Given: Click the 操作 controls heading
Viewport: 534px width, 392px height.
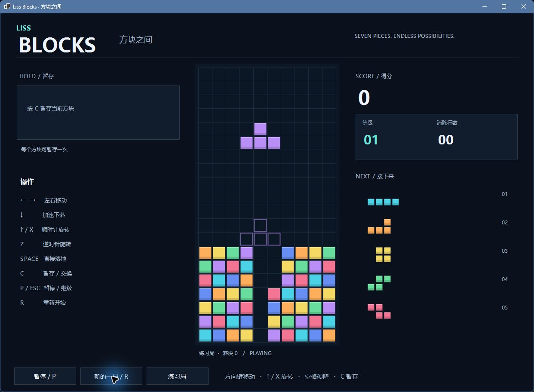Looking at the screenshot, I should coord(27,182).
